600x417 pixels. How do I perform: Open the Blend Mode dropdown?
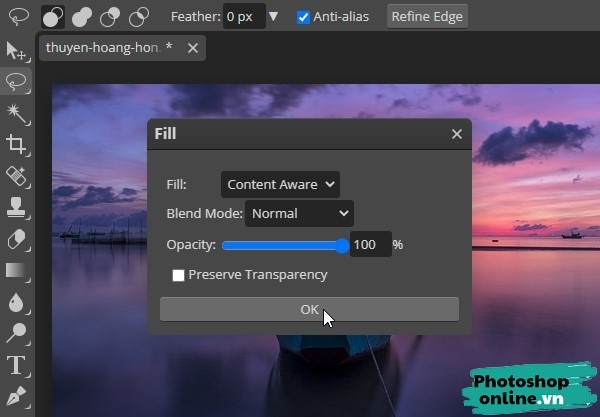[299, 213]
